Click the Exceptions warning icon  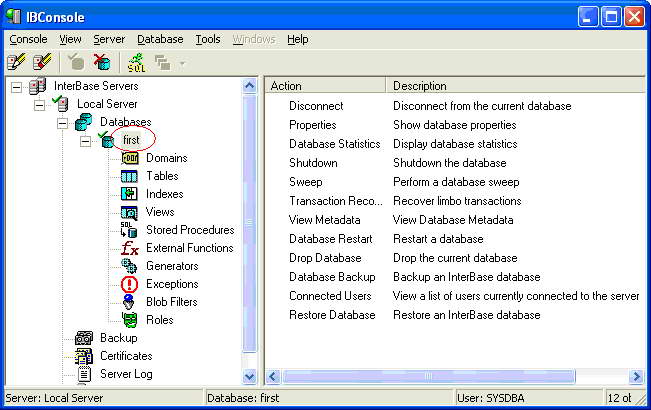(129, 284)
